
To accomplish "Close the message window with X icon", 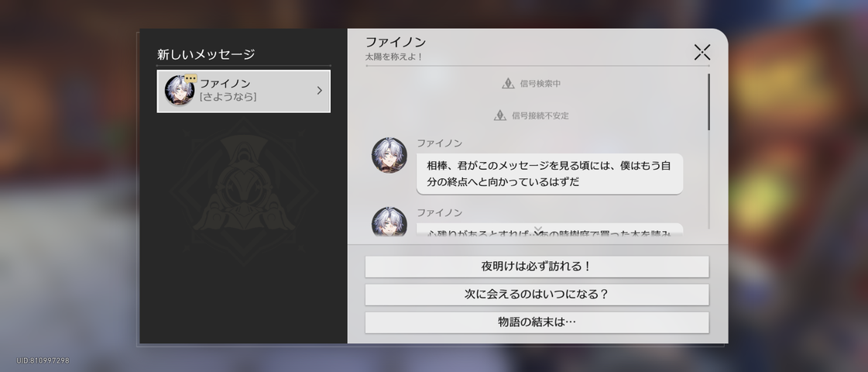I will (702, 53).
